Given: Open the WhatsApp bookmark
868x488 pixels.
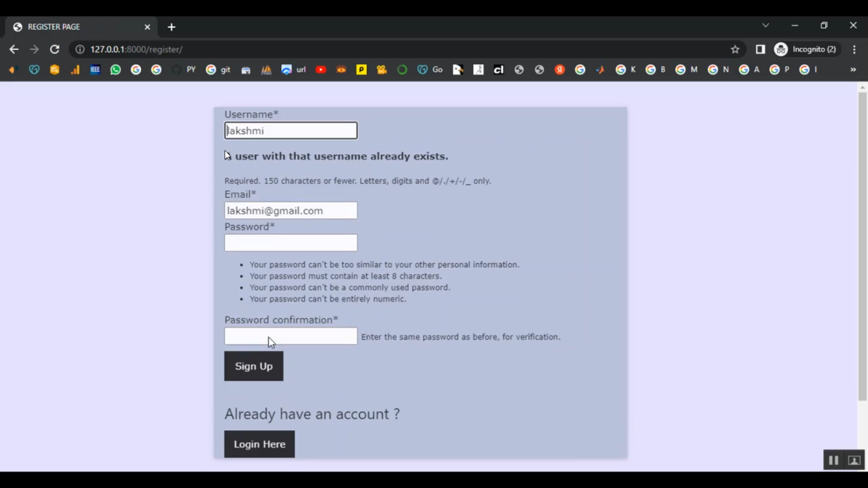Looking at the screenshot, I should (x=116, y=70).
